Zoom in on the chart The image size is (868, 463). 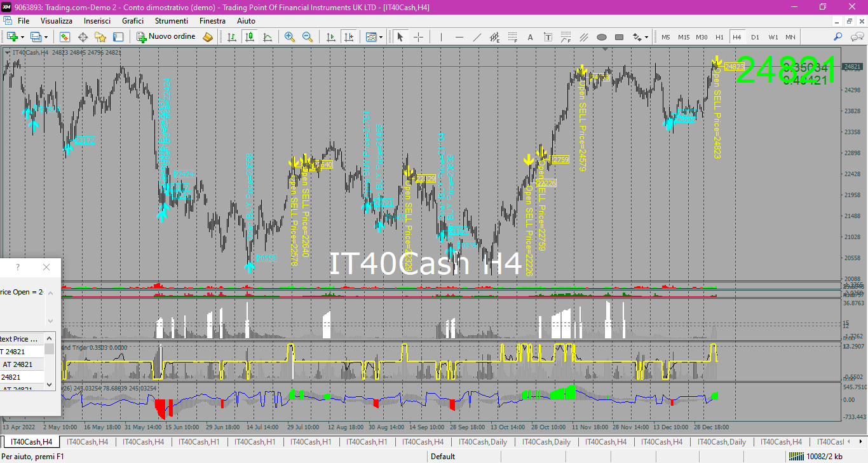(290, 37)
